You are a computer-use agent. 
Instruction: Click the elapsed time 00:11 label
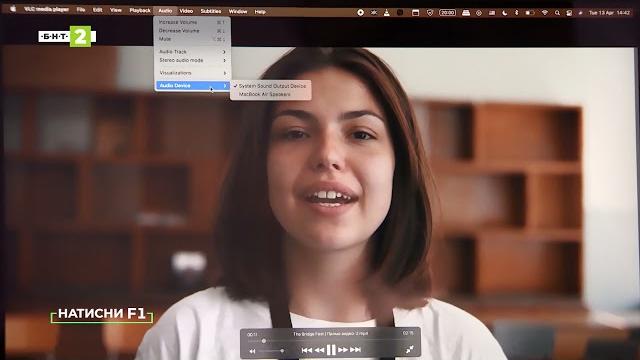[x=252, y=334]
